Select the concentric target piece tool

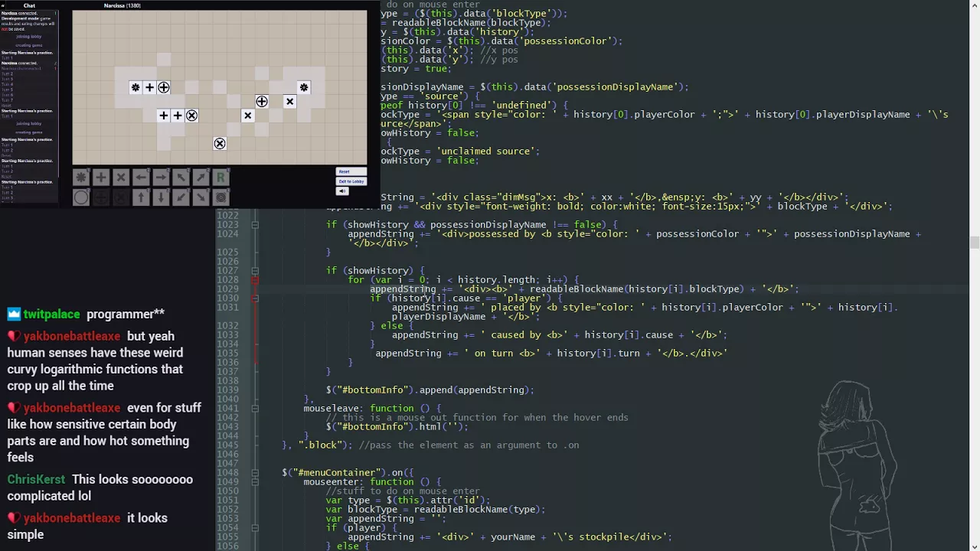tap(220, 197)
